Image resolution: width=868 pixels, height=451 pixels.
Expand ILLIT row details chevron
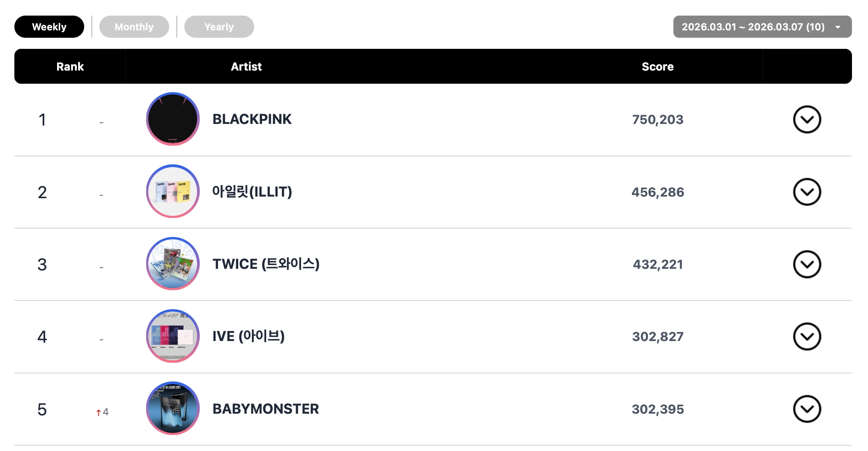[807, 192]
